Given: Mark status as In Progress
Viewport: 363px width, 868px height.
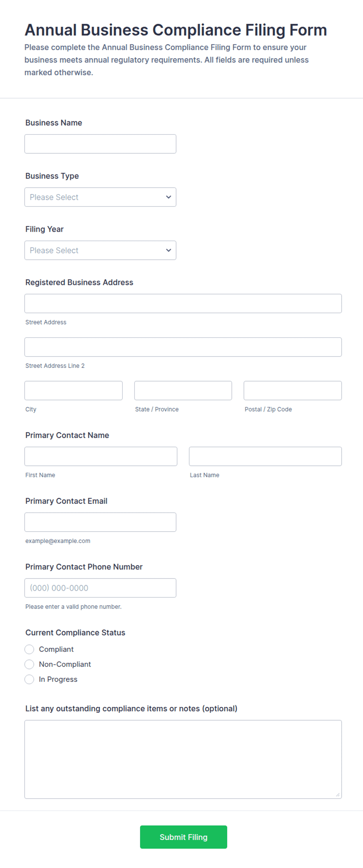Looking at the screenshot, I should (29, 679).
